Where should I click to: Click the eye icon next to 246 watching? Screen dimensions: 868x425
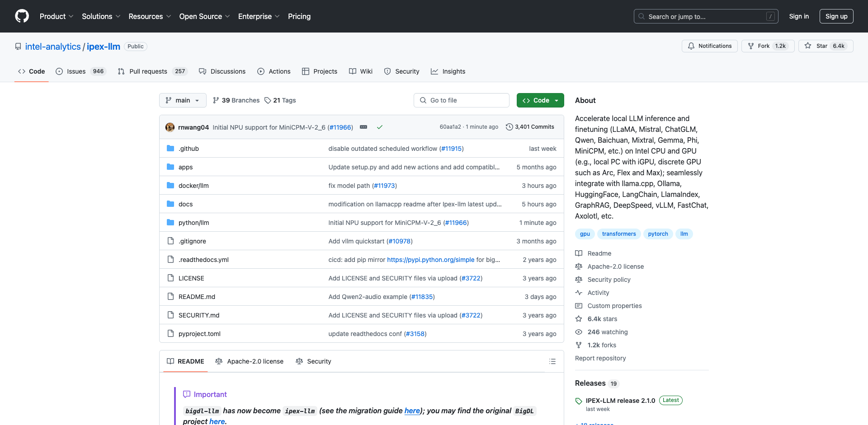click(579, 332)
